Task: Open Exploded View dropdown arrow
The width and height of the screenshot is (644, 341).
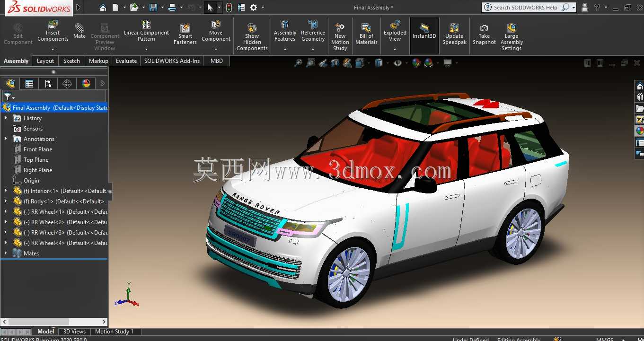Action: click(x=395, y=49)
